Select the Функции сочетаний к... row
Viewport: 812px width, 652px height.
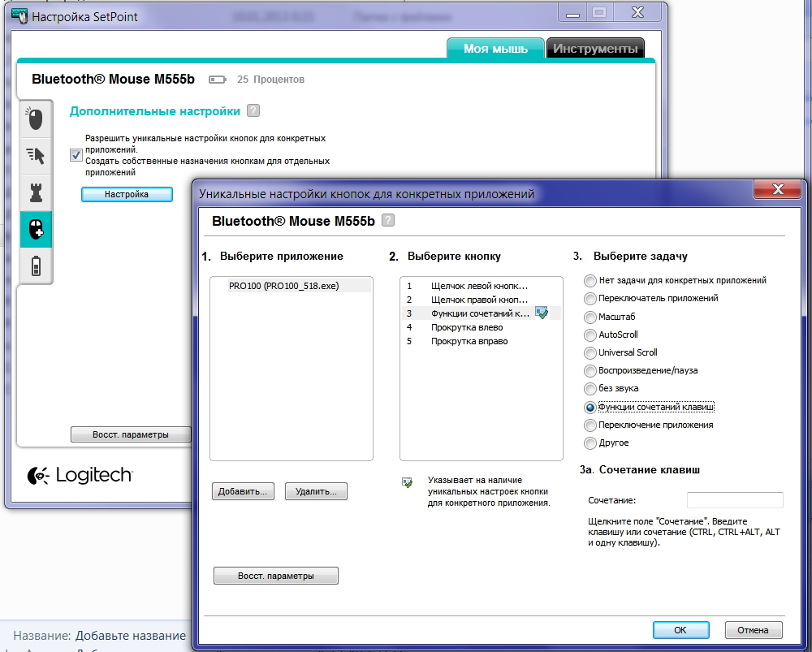point(481,313)
